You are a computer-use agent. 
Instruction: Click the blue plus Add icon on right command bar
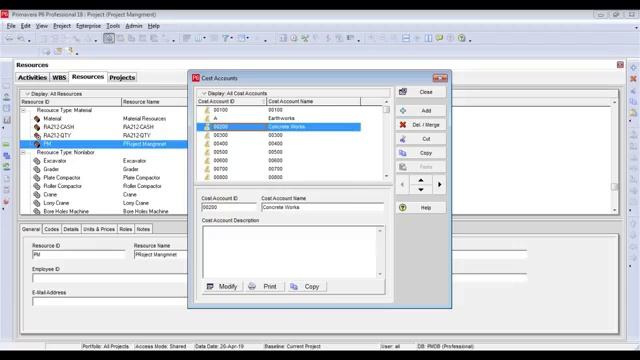(x=633, y=68)
